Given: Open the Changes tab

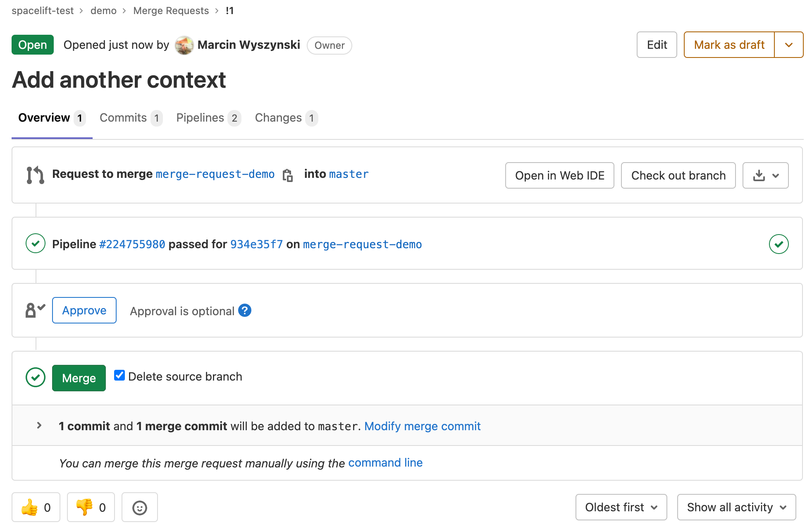Looking at the screenshot, I should (x=286, y=118).
